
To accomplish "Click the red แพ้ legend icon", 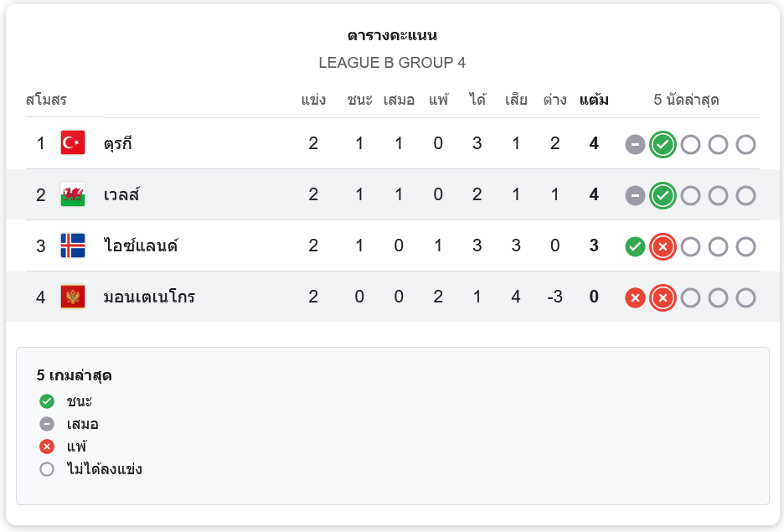I will 47,447.
